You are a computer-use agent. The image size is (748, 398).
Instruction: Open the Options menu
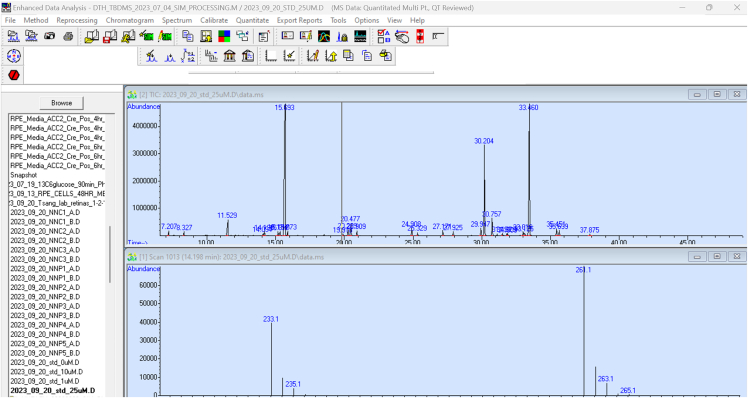(366, 20)
